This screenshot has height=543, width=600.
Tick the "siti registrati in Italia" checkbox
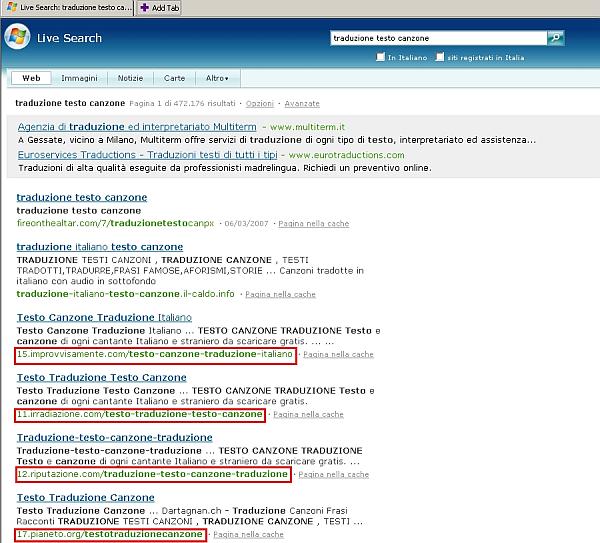tap(440, 57)
